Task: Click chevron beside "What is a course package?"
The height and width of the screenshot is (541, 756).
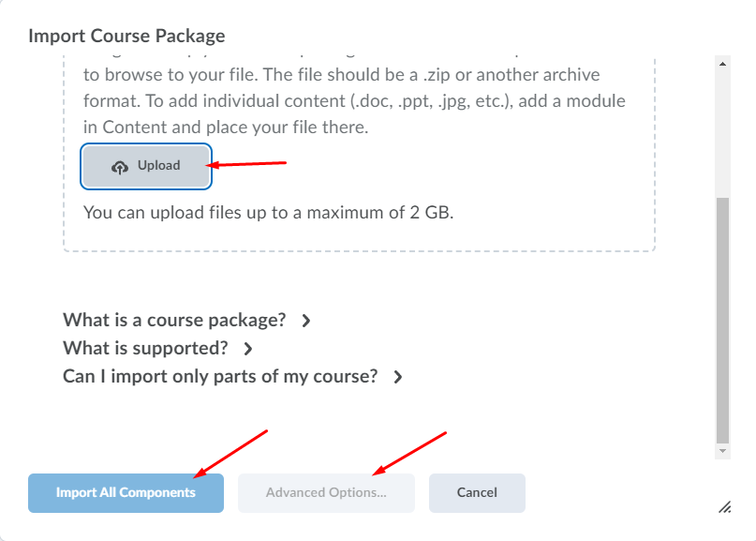Action: [x=306, y=321]
